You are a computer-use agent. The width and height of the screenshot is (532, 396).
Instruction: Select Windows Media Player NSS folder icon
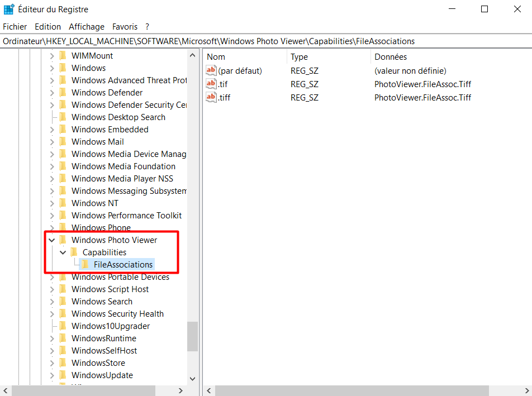[63, 178]
